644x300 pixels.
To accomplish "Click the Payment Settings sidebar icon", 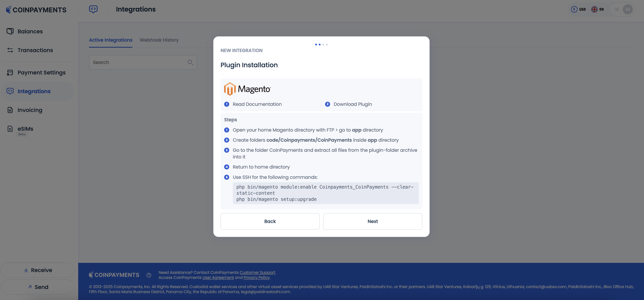I will click(x=10, y=72).
